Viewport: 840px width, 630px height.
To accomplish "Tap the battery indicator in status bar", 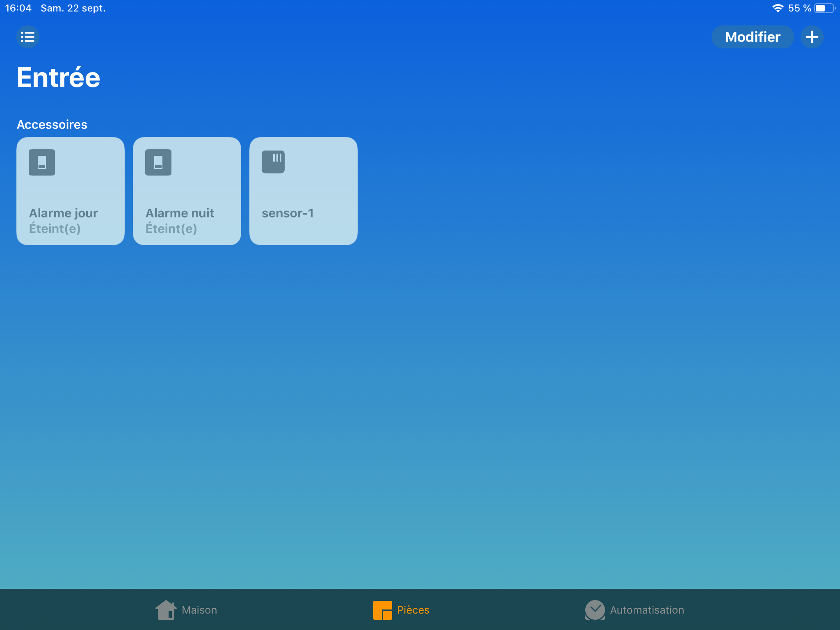I will (x=824, y=8).
